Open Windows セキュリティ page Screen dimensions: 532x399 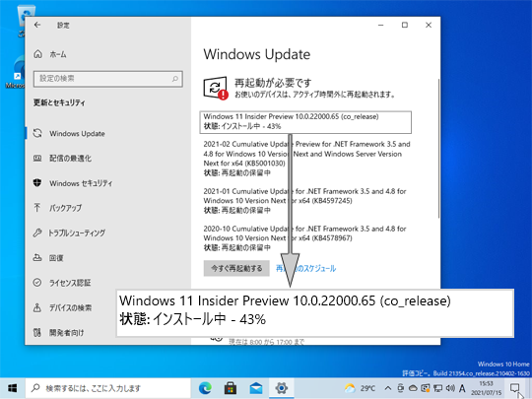click(73, 183)
